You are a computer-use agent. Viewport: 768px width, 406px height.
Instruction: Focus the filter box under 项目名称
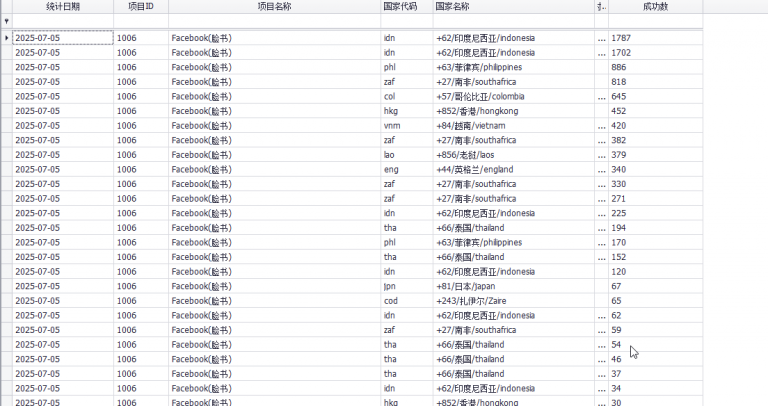pos(275,21)
